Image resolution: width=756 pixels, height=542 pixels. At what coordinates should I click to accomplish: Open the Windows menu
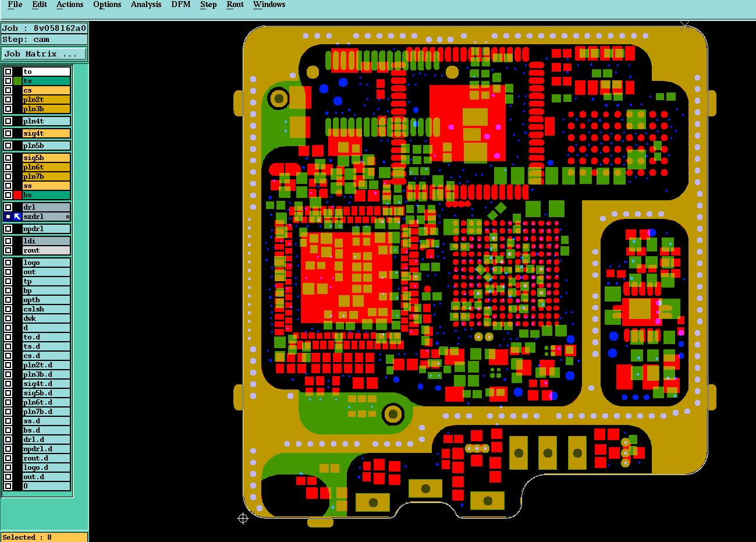pyautogui.click(x=269, y=5)
